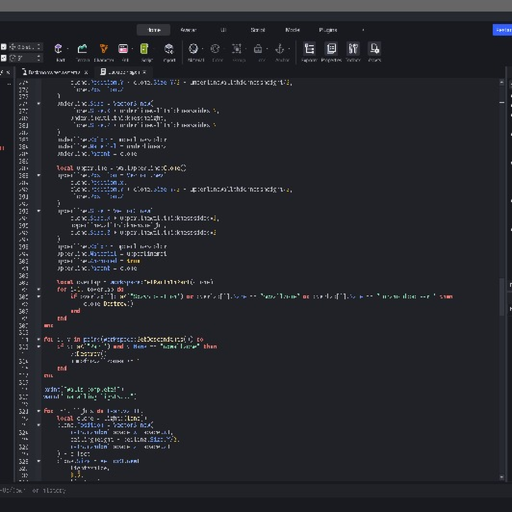Open the Toolbox panel
The height and width of the screenshot is (512, 512).
353,52
